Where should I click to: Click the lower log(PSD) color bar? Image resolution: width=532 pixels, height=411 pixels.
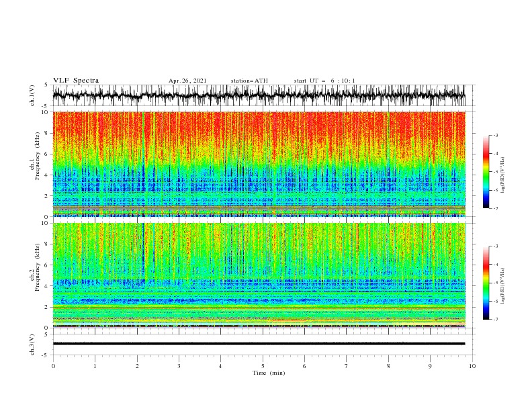(x=486, y=283)
